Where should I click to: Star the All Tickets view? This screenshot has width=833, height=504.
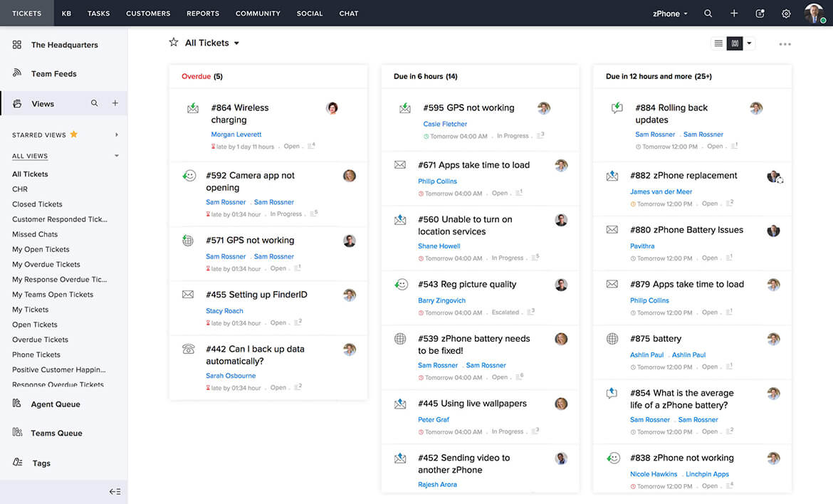pos(173,43)
